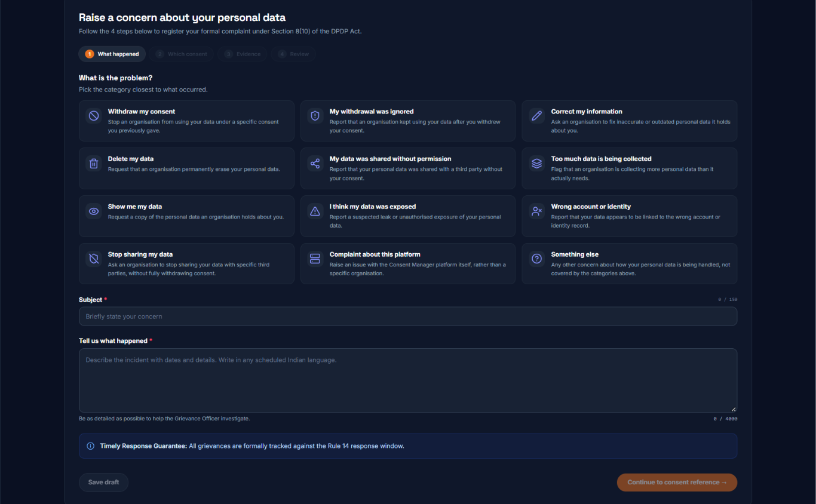Click the 'Raise a concern about your personal data' title
Viewport: 816px width, 504px height.
[182, 18]
